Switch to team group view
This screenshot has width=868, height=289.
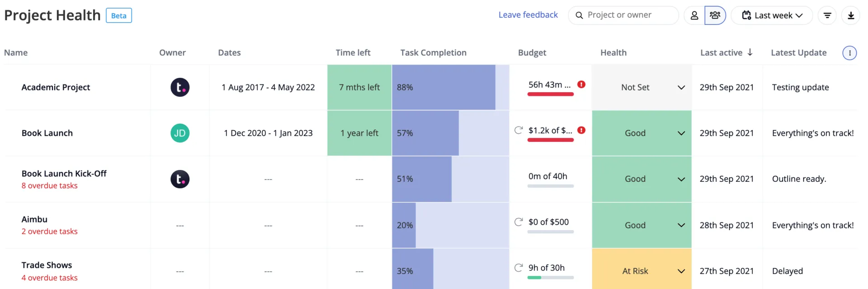tap(715, 15)
